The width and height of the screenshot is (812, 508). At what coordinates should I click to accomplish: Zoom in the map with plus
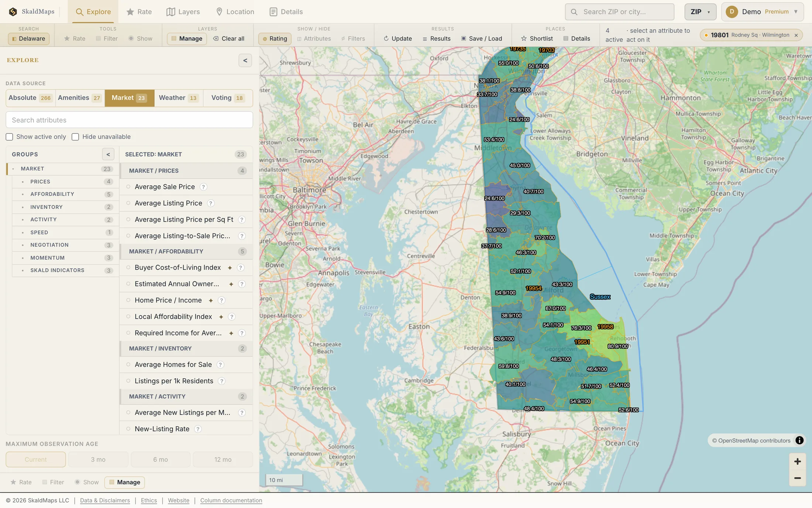pos(798,461)
